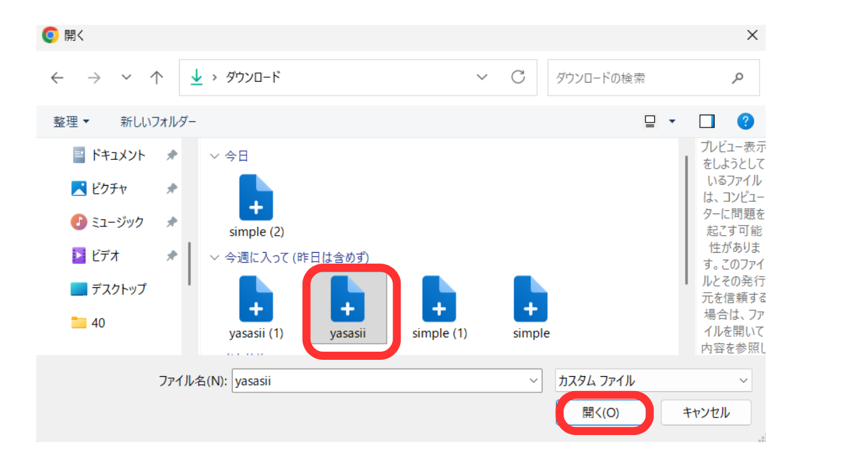Open the 整理 menu
868x454 pixels.
[x=71, y=121]
